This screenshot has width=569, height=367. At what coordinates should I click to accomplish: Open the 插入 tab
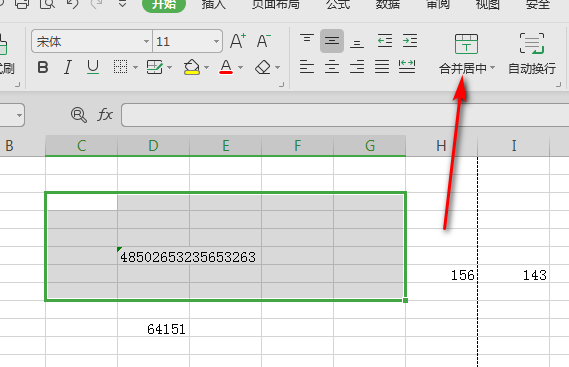click(214, 5)
